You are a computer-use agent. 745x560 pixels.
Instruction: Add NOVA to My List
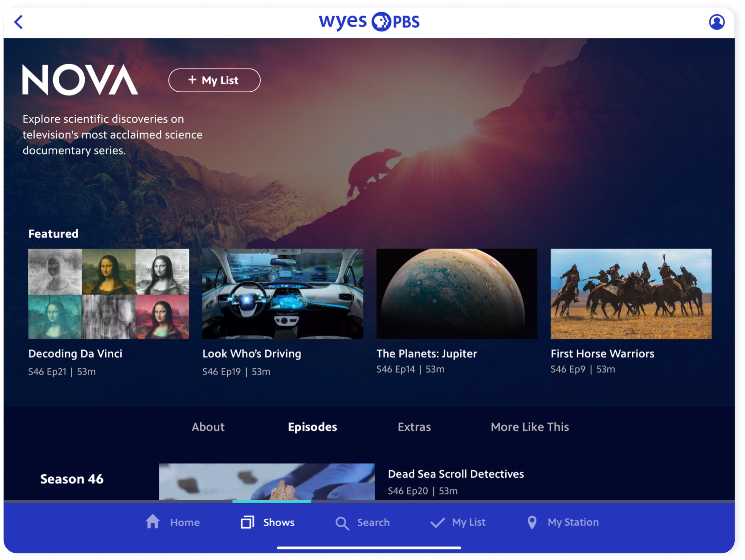coord(214,80)
